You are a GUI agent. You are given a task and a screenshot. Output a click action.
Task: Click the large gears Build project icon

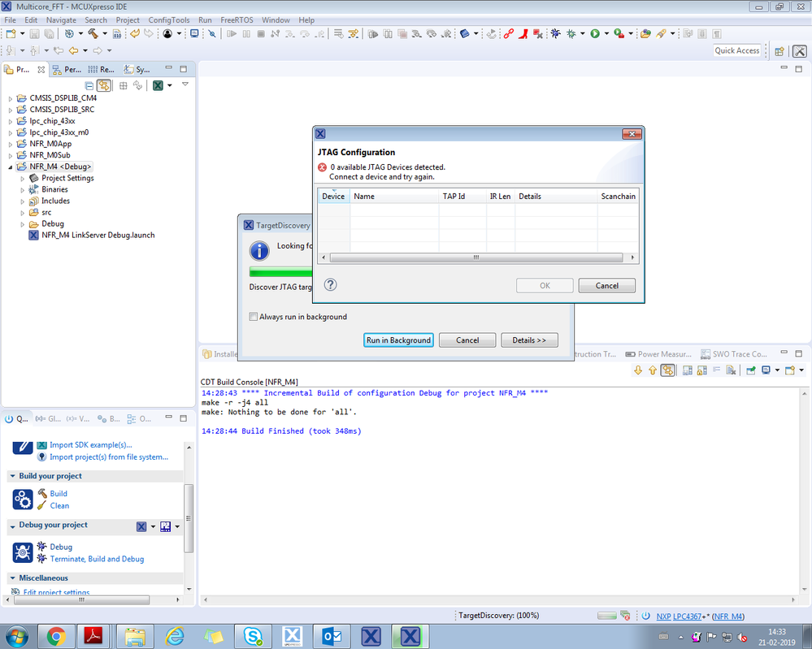click(x=23, y=500)
